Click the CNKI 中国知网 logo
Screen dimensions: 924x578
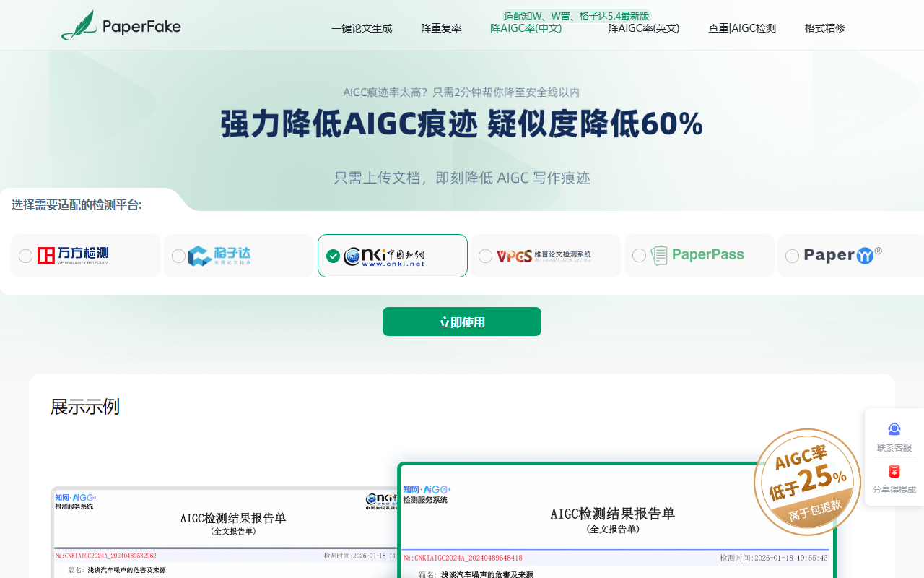tap(383, 256)
